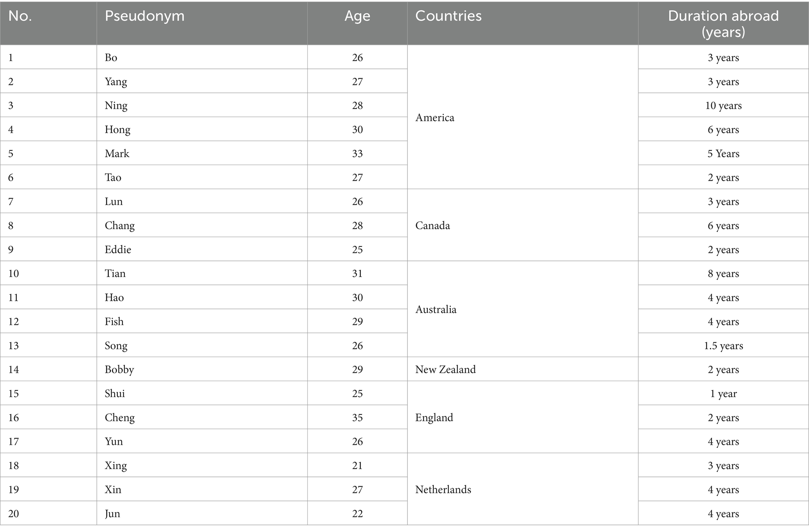Click the Countries column header
Viewport: 809px width, 532px height.
[x=523, y=23]
